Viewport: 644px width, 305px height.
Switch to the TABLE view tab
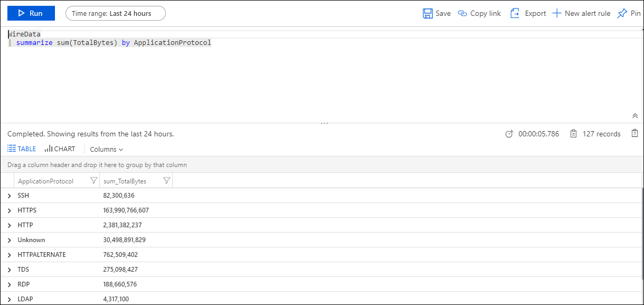(22, 149)
